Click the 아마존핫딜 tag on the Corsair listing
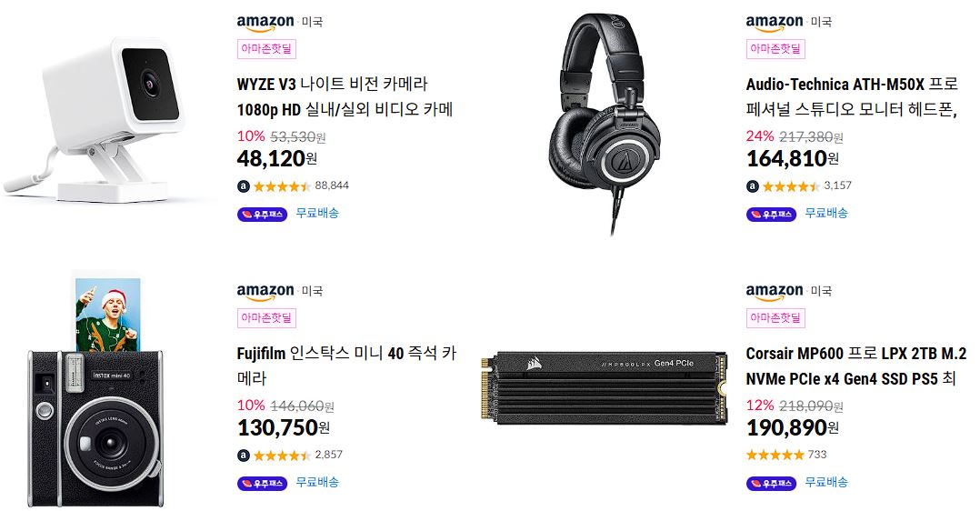 775,317
